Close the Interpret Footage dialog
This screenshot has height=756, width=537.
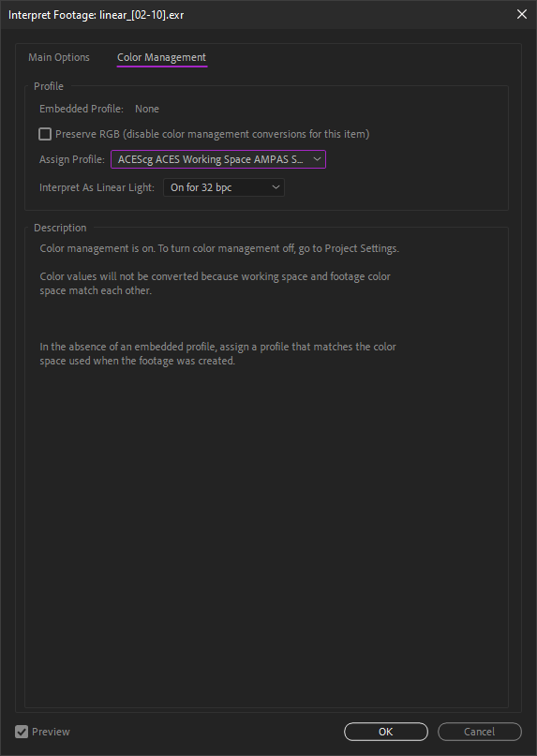522,14
